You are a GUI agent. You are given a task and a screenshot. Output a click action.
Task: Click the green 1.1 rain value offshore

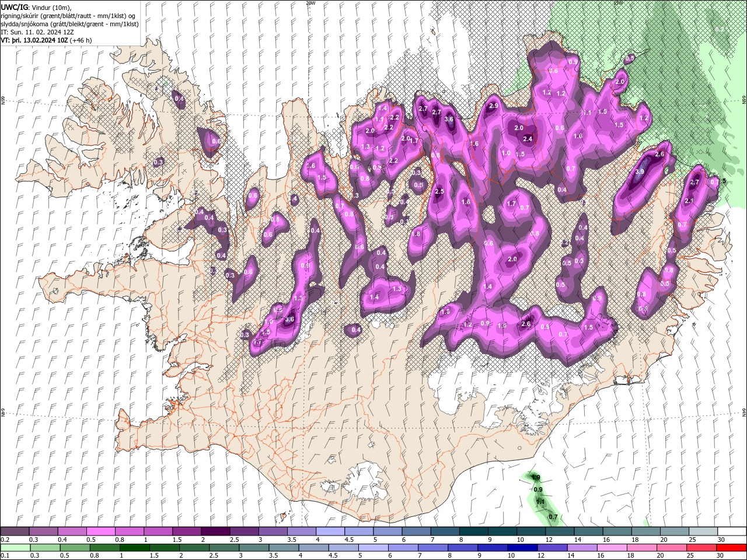(540, 501)
